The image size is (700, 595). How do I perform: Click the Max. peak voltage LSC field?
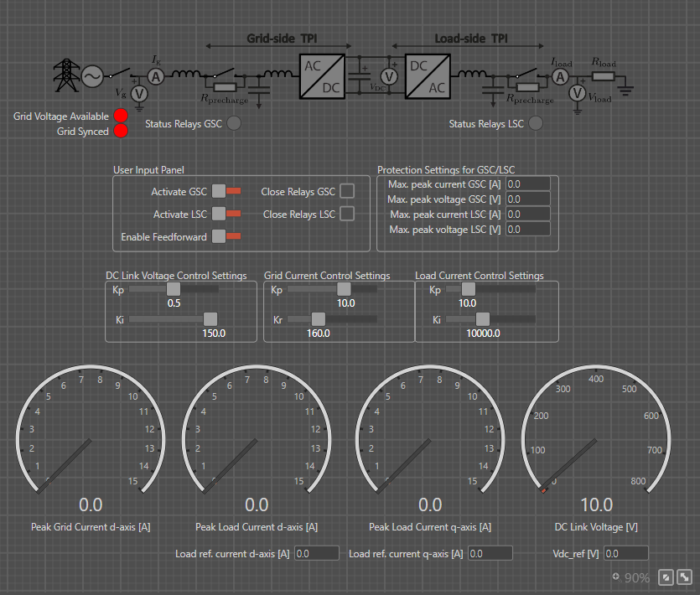[x=527, y=229]
